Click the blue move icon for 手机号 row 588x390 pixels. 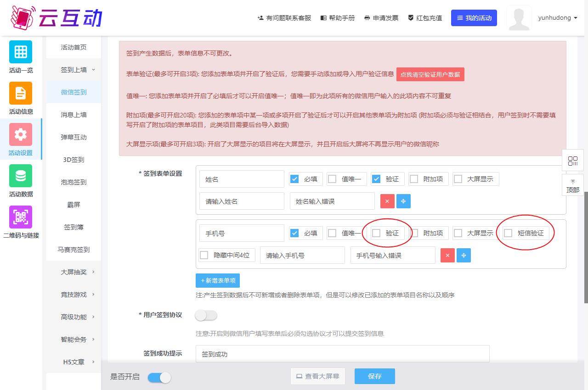click(x=464, y=256)
